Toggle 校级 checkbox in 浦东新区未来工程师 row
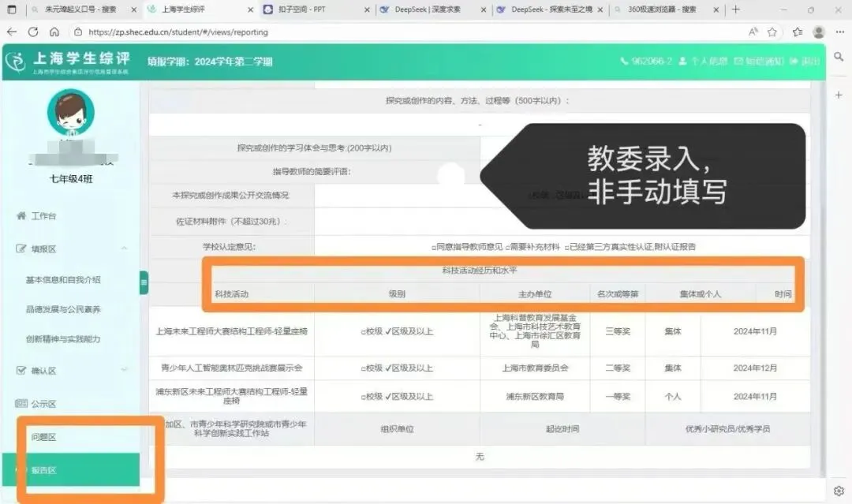 (364, 397)
